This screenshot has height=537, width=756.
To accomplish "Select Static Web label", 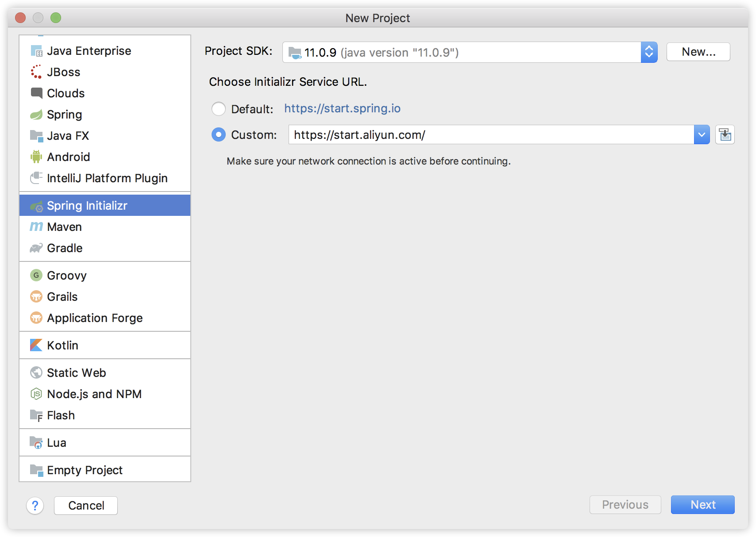I will [x=77, y=373].
